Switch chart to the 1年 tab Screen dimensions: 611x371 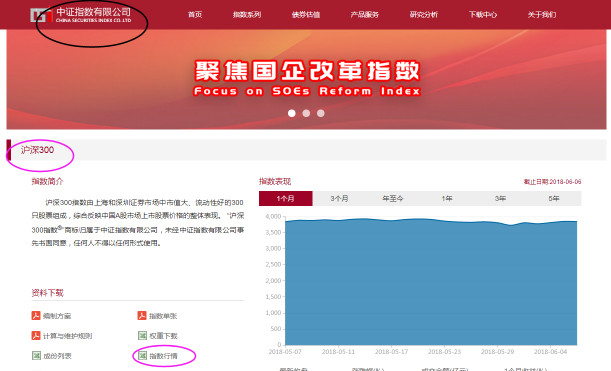447,198
